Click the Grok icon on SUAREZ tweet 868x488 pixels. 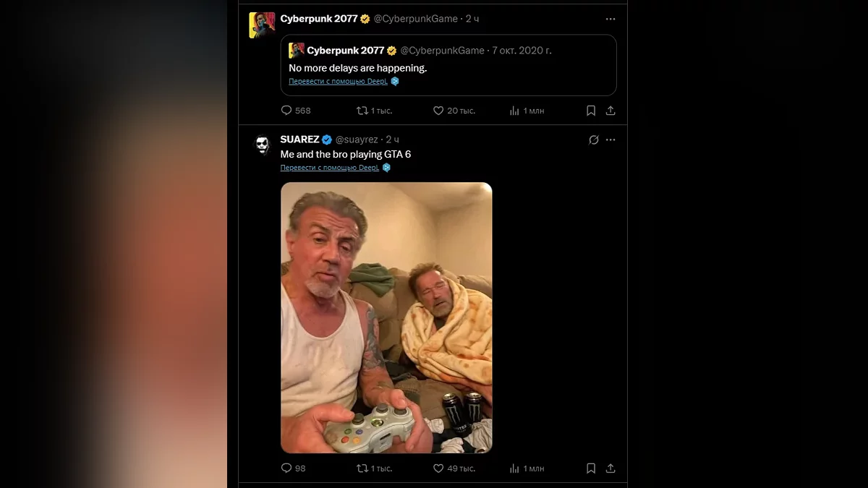(x=593, y=140)
